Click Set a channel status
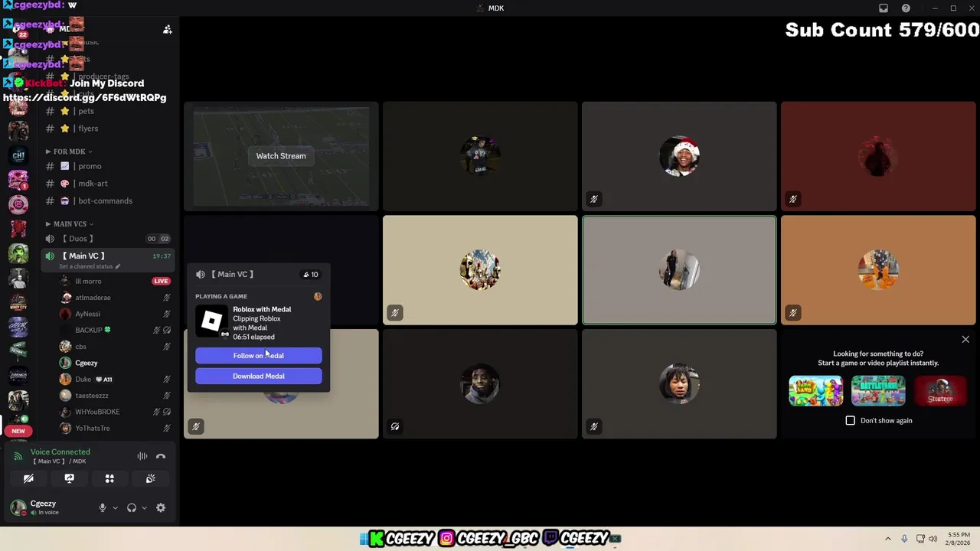Viewport: 980px width, 551px height. 86,266
